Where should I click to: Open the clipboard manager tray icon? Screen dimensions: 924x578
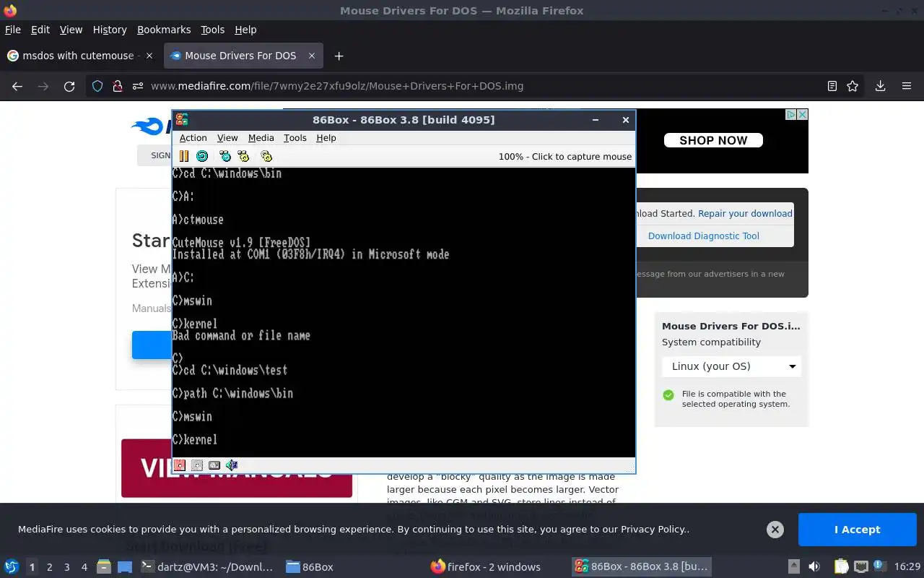(841, 566)
